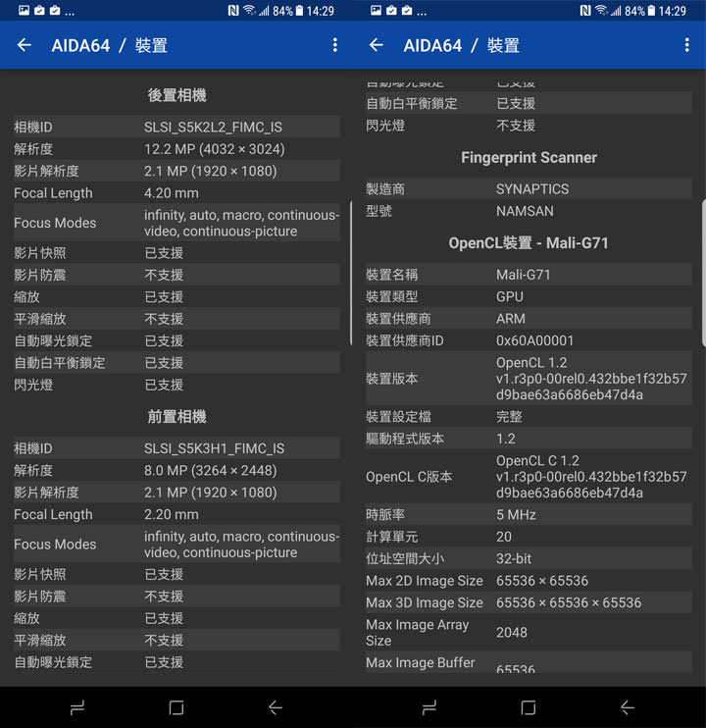Image resolution: width=706 pixels, height=728 pixels.
Task: Select the 後置相機 section header
Action: 176,95
